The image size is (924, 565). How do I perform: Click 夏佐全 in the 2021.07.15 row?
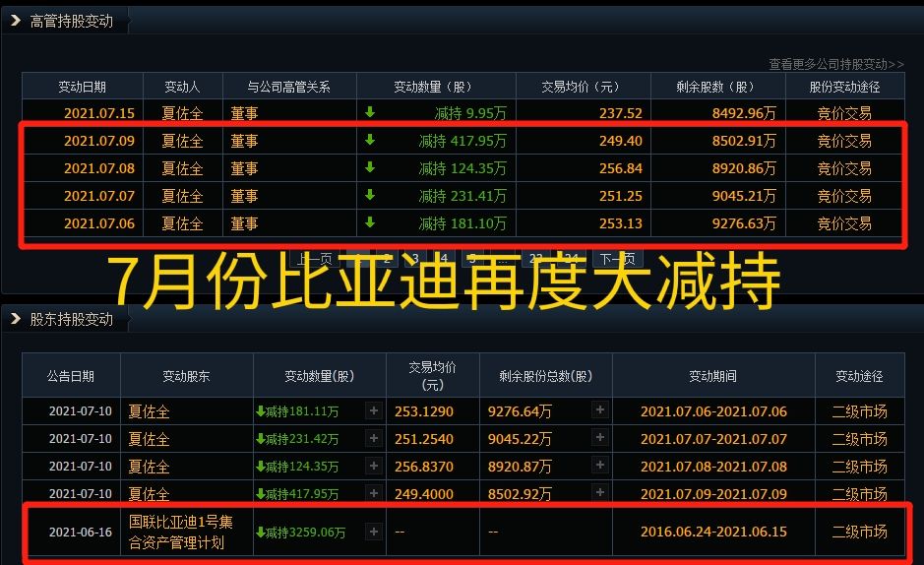[182, 113]
